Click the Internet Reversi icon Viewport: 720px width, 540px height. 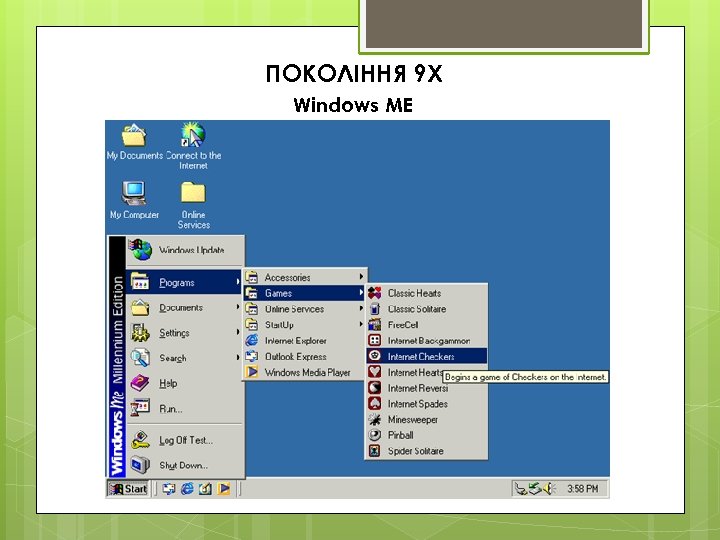tap(375, 388)
